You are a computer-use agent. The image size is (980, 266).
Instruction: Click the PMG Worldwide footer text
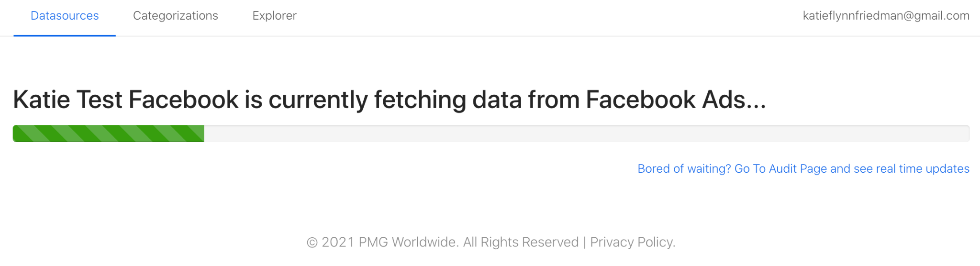[x=409, y=242]
